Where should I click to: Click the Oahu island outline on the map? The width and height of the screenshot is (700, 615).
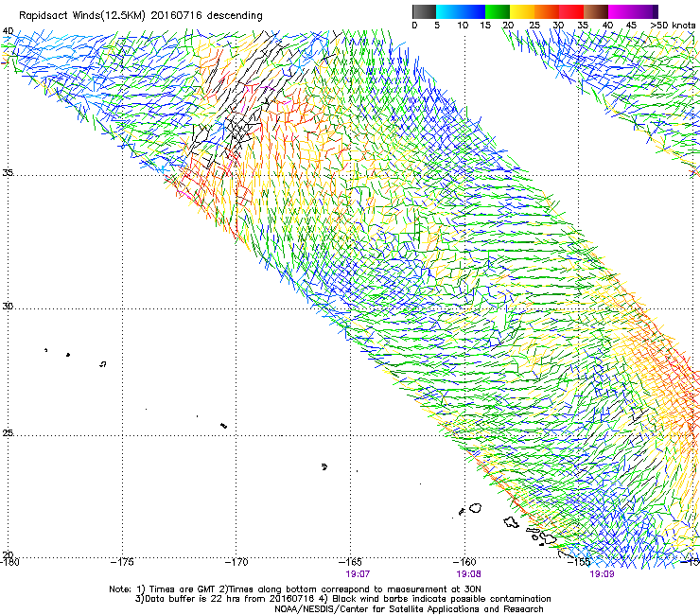pyautogui.click(x=512, y=522)
